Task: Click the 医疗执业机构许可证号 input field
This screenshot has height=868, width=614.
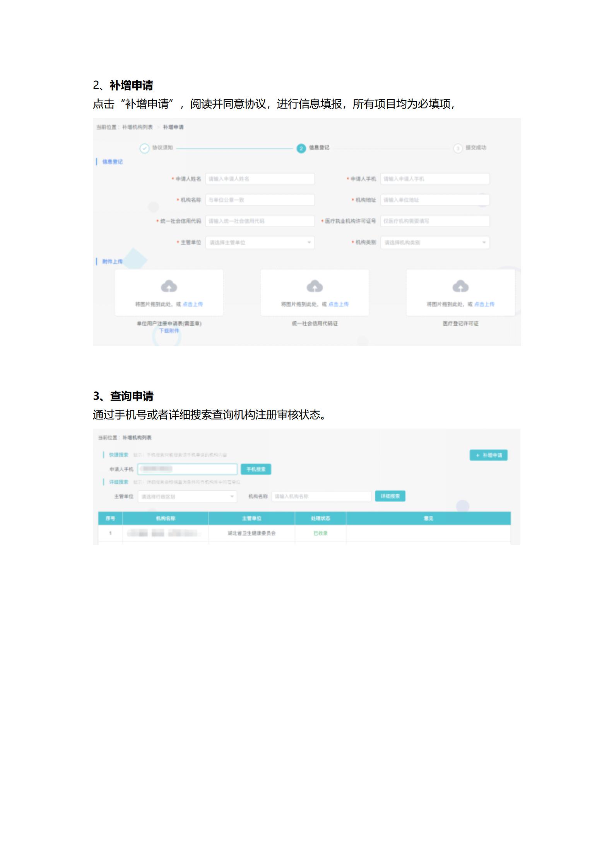Action: [435, 221]
